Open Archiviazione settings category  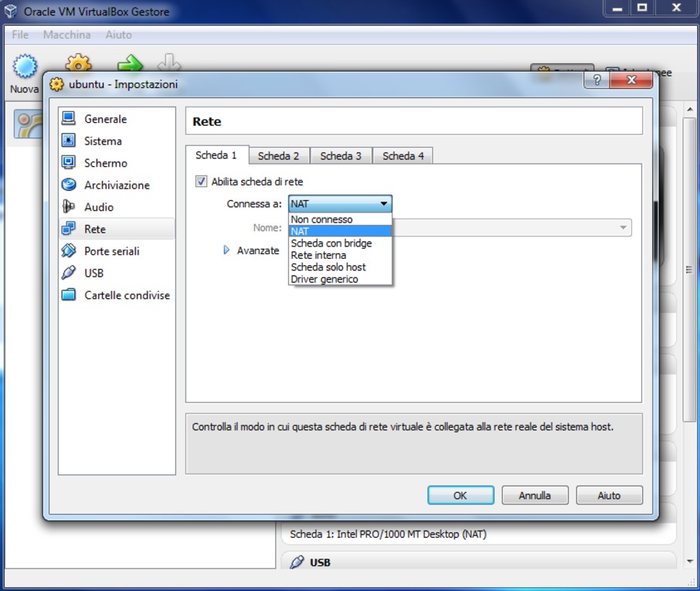pos(117,185)
